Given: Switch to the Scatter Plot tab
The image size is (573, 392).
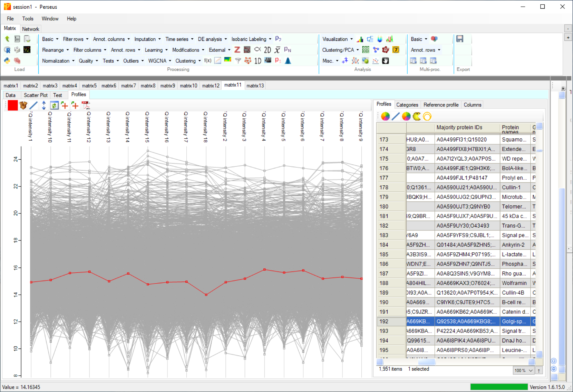Looking at the screenshot, I should pyautogui.click(x=36, y=95).
